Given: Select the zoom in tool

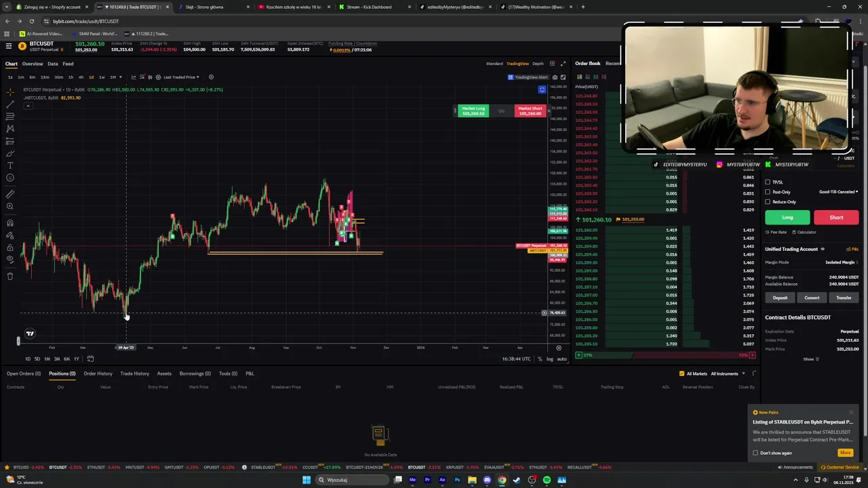Looking at the screenshot, I should click(x=10, y=206).
